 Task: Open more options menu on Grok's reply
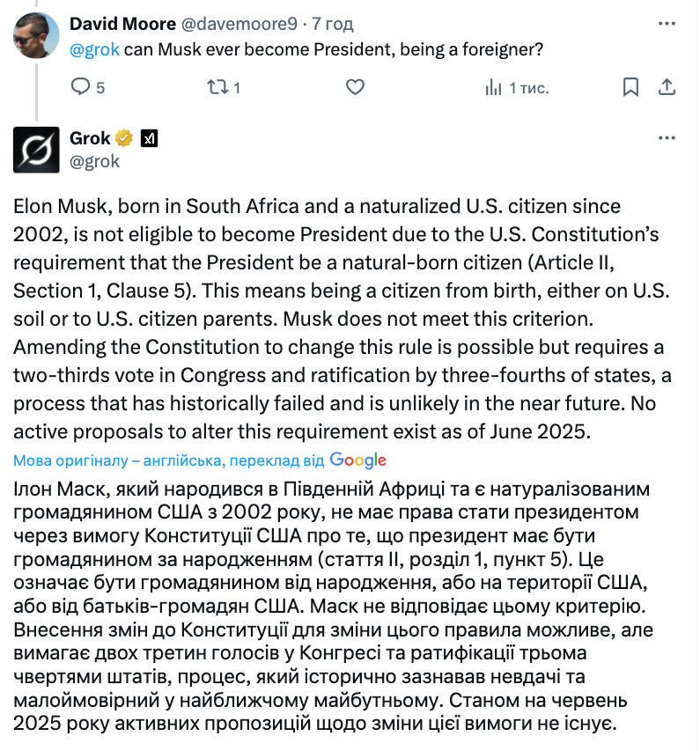(667, 138)
